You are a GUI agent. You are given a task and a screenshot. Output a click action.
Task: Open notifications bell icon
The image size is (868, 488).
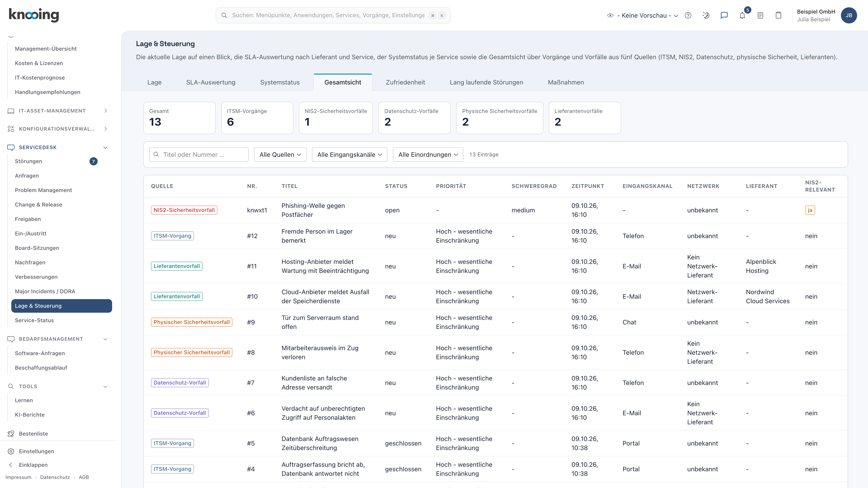(x=742, y=16)
